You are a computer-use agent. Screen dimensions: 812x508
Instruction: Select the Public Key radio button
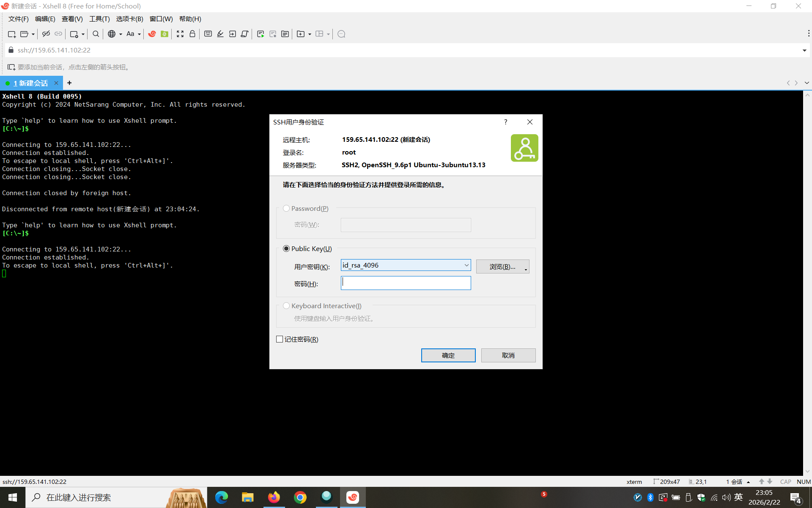coord(286,248)
